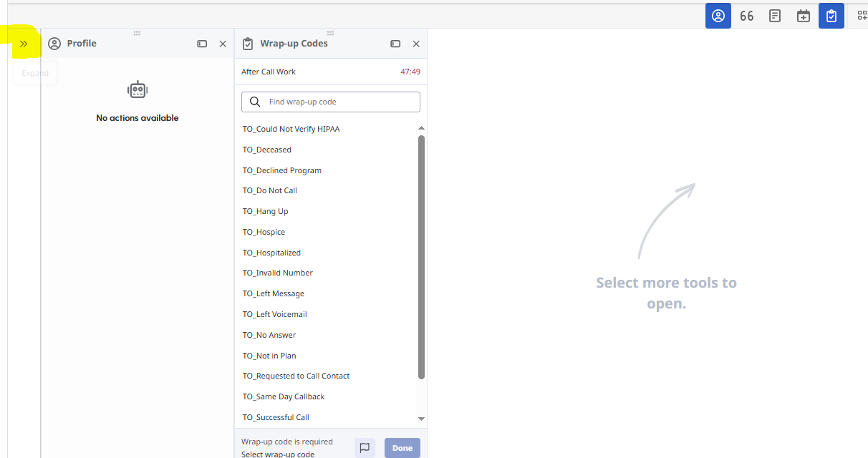Viewport: 868px width, 458px height.
Task: Toggle the Profile tool in the top toolbar
Action: click(x=718, y=16)
